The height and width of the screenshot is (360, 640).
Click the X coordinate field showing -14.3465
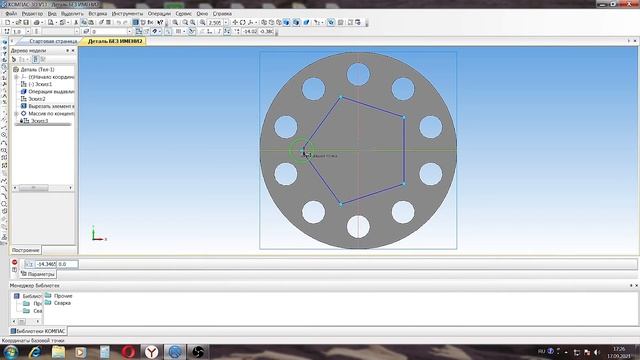pyautogui.click(x=46, y=264)
